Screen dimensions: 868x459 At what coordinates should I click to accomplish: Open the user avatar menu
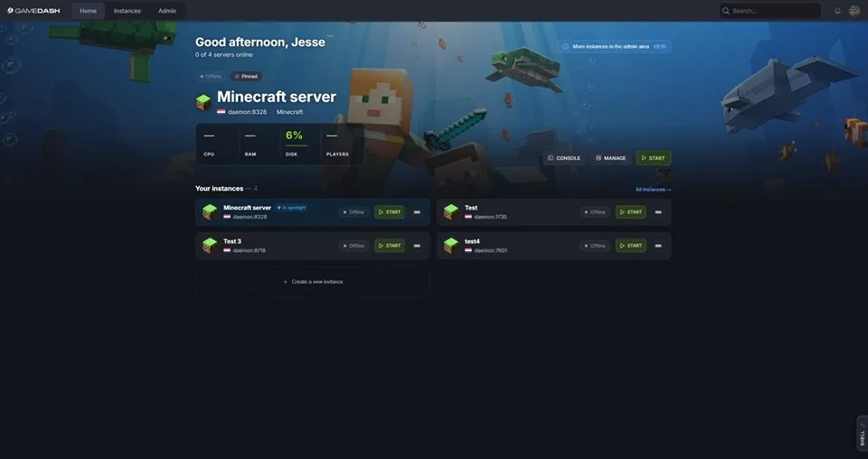point(854,11)
